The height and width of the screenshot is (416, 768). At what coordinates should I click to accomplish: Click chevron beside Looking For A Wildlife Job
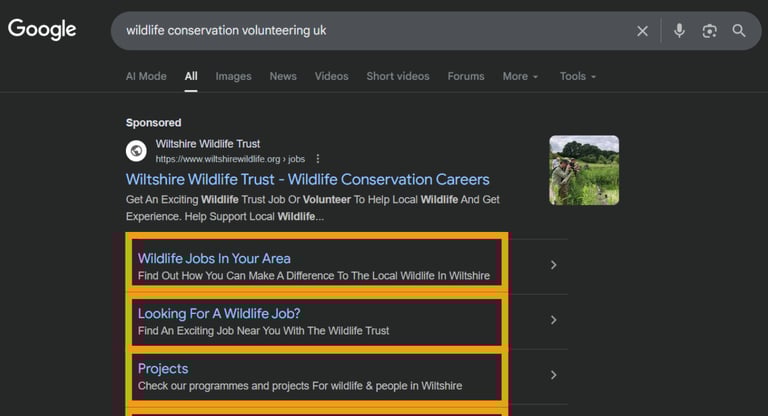tap(553, 320)
